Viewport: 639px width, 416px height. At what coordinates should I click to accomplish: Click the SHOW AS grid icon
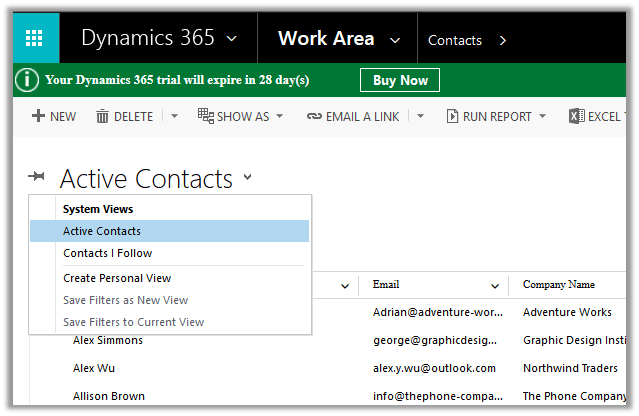(205, 116)
